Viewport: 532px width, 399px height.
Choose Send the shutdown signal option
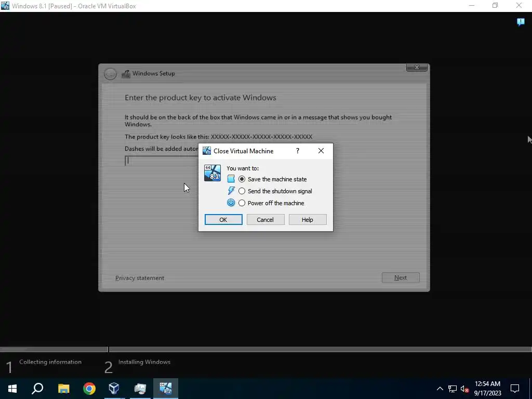click(275, 191)
